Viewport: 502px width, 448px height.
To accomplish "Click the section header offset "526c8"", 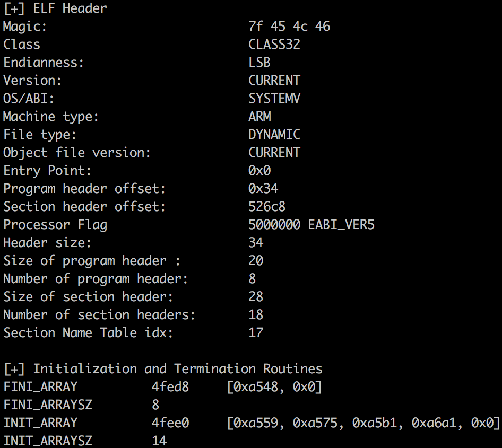I will point(267,207).
